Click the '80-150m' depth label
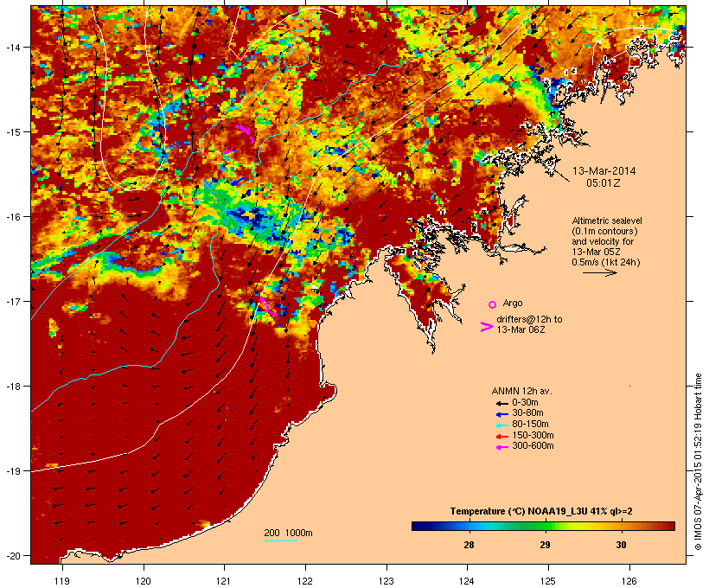 click(530, 425)
